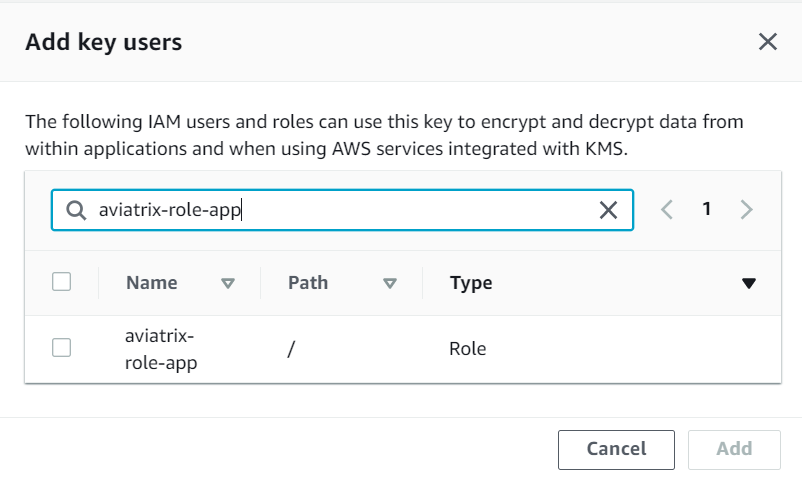Image resolution: width=802 pixels, height=482 pixels.
Task: Click the slash path cell
Action: 291,349
